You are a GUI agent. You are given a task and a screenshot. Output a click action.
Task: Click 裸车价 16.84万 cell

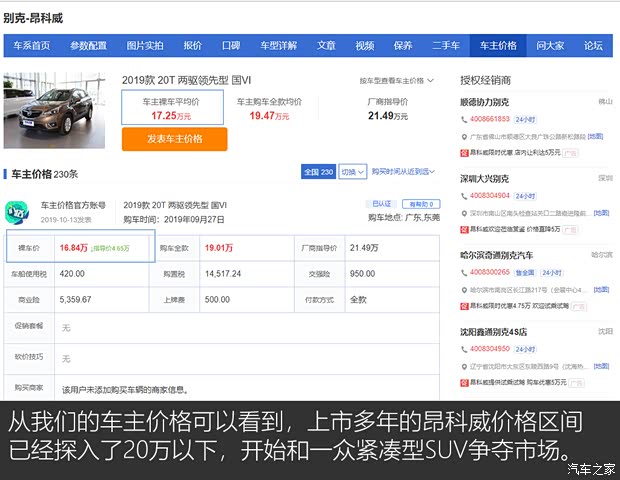(81, 248)
